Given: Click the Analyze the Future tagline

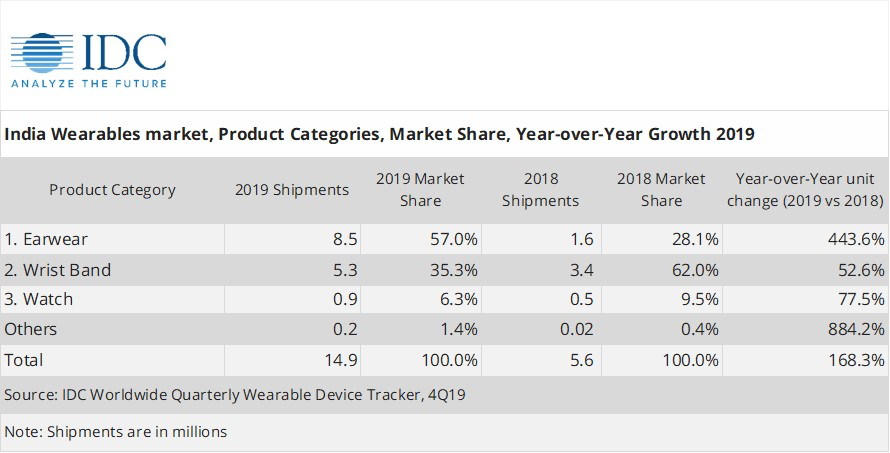Looking at the screenshot, I should [x=89, y=83].
